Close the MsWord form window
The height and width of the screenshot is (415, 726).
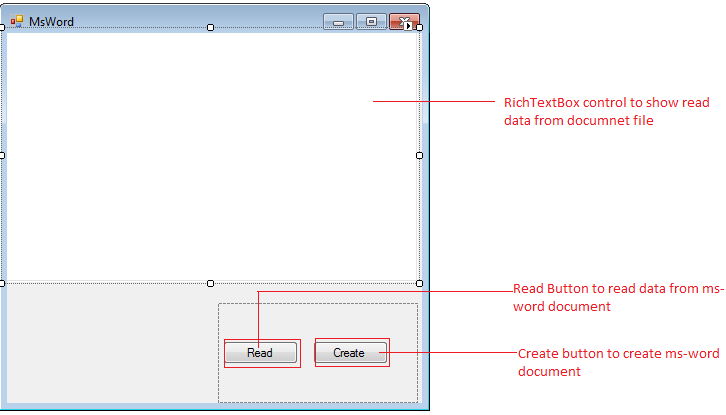[x=404, y=21]
